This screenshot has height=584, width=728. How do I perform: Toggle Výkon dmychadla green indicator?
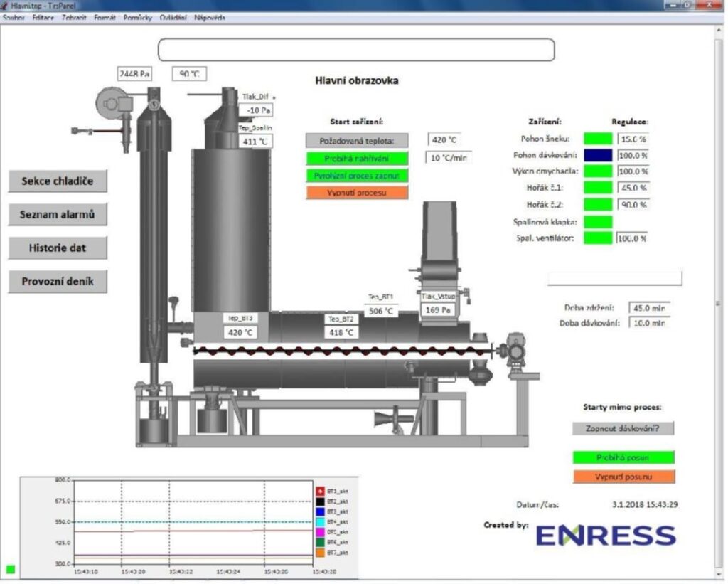pyautogui.click(x=598, y=171)
